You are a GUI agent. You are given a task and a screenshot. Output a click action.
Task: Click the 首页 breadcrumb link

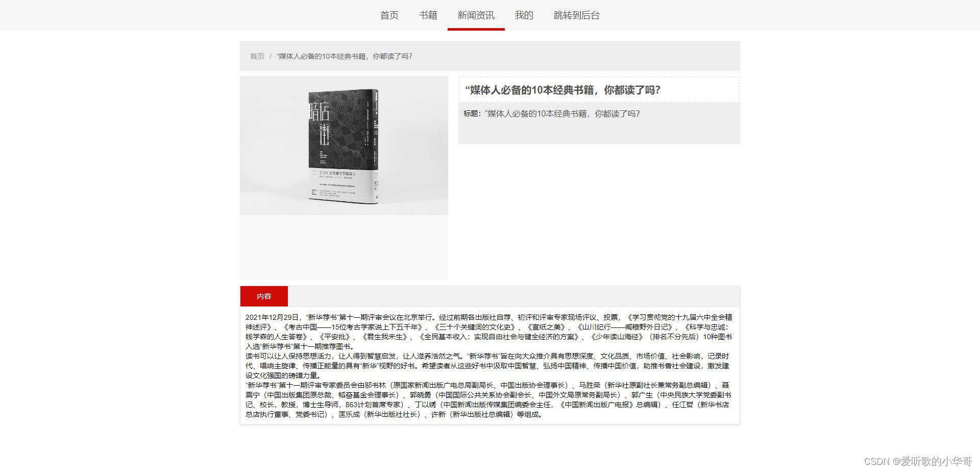[x=257, y=56]
